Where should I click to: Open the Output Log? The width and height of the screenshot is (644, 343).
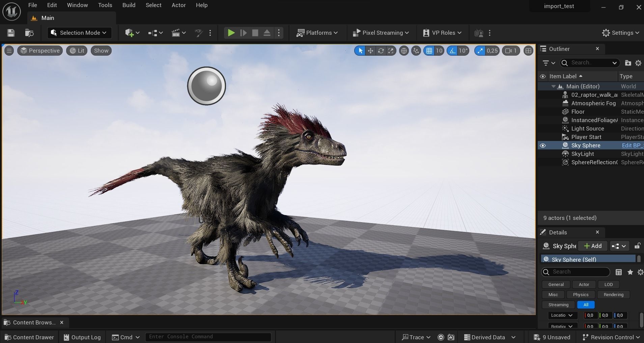82,337
